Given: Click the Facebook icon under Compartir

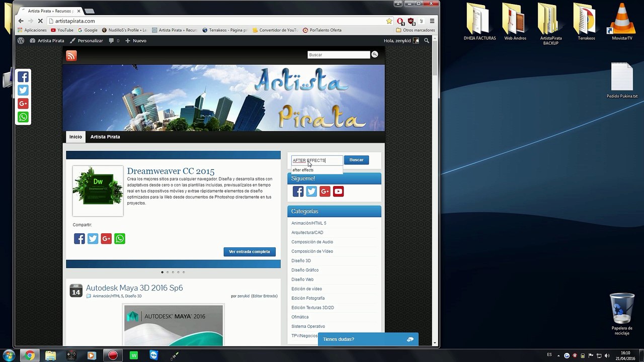Looking at the screenshot, I should 79,239.
